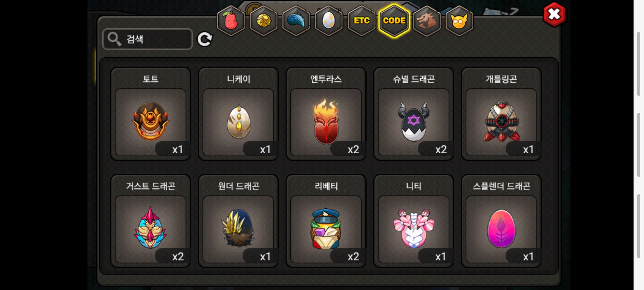Click the refresh arrow beside search
Screen dimensions: 644x290
point(205,39)
